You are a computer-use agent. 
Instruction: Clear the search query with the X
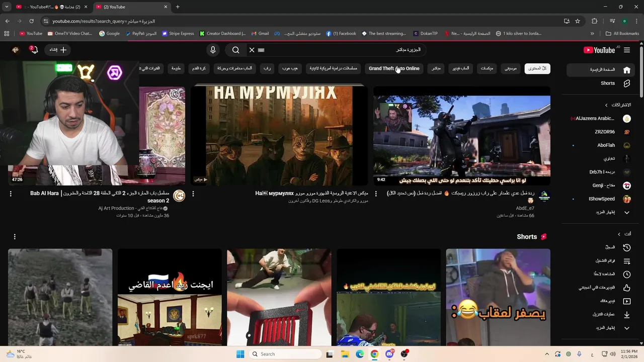(x=252, y=50)
